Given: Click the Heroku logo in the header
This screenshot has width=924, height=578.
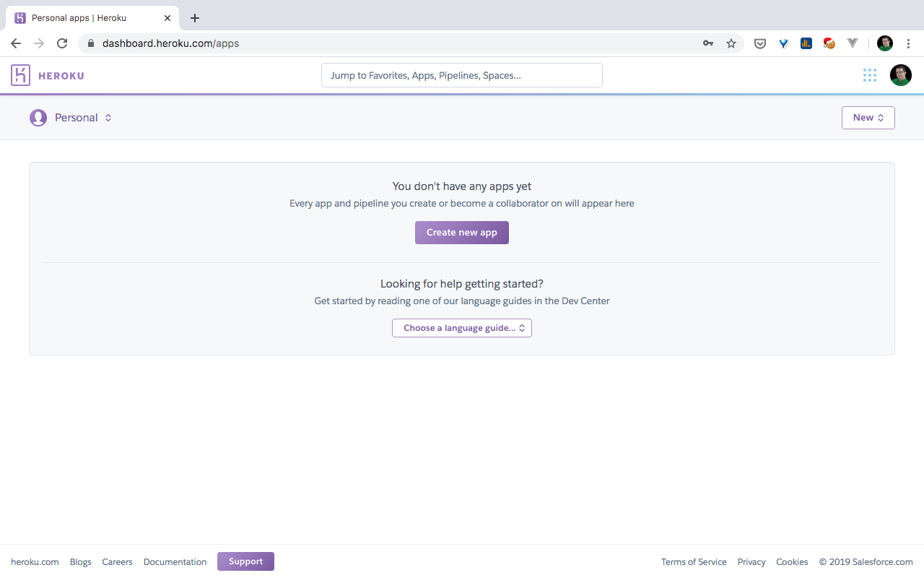Looking at the screenshot, I should (x=46, y=74).
